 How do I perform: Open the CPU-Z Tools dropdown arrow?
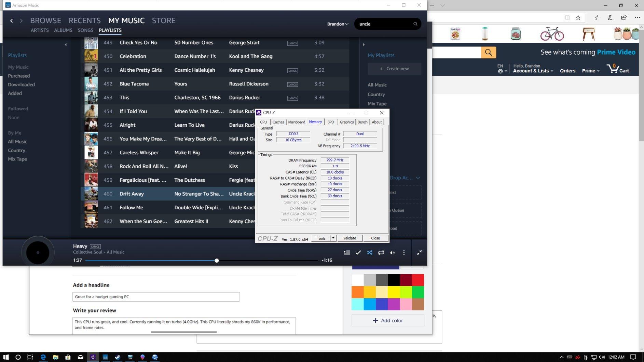tap(333, 238)
